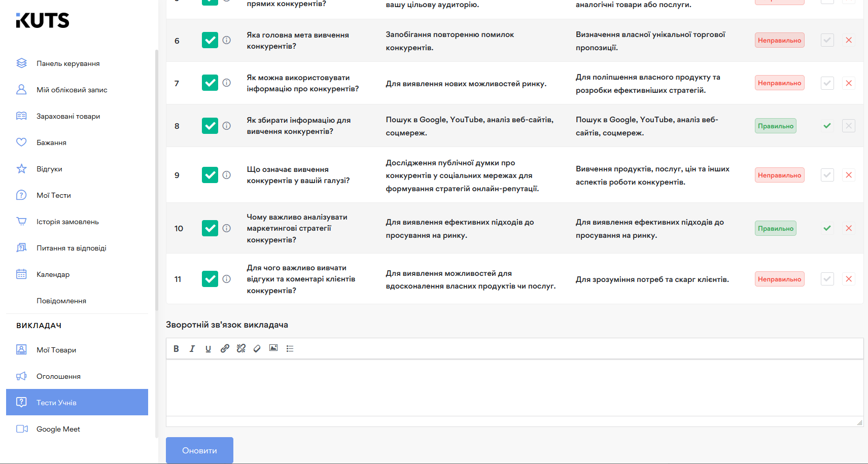
Task: Click into the teacher feedback text area
Action: coord(514,388)
